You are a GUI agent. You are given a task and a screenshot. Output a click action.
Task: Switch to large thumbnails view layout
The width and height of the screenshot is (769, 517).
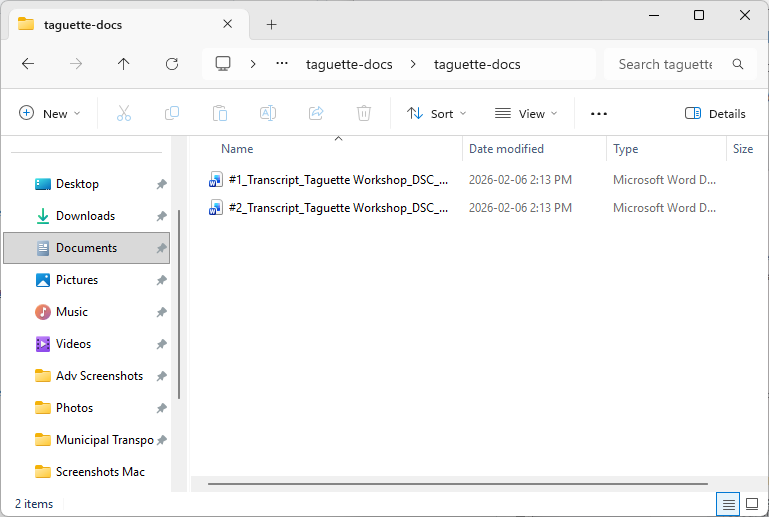coord(751,504)
